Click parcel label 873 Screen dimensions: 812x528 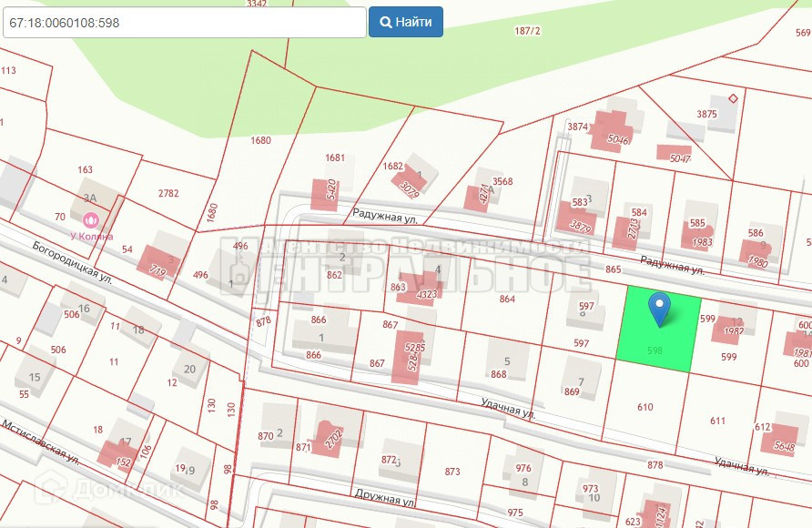click(x=452, y=472)
